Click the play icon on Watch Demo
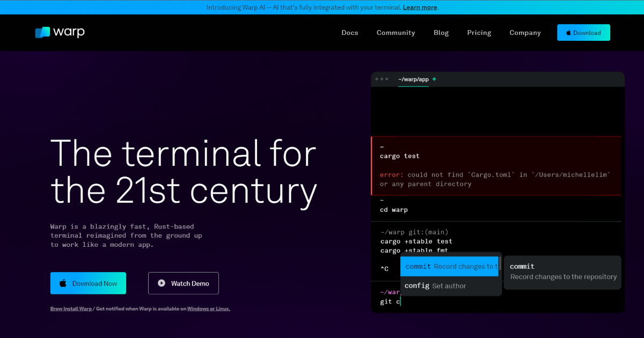 point(162,283)
